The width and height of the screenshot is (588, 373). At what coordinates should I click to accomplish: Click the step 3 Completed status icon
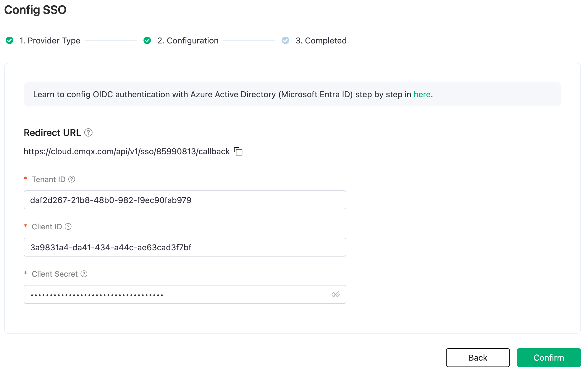coord(285,40)
